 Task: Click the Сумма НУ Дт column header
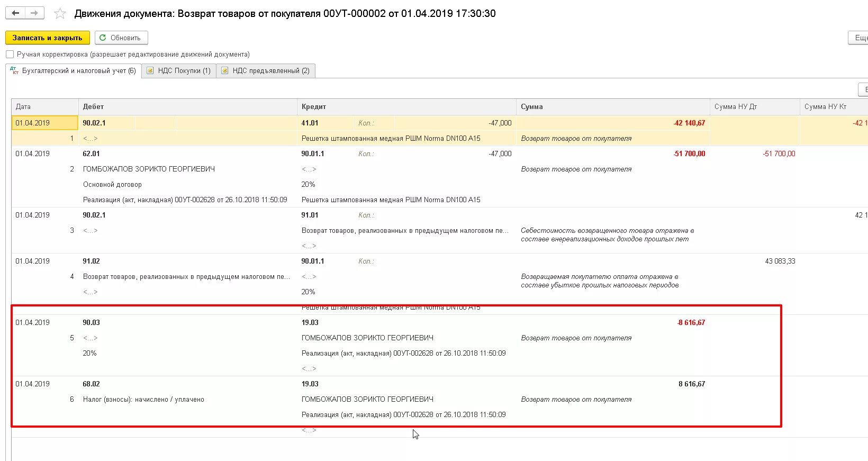pyautogui.click(x=755, y=106)
